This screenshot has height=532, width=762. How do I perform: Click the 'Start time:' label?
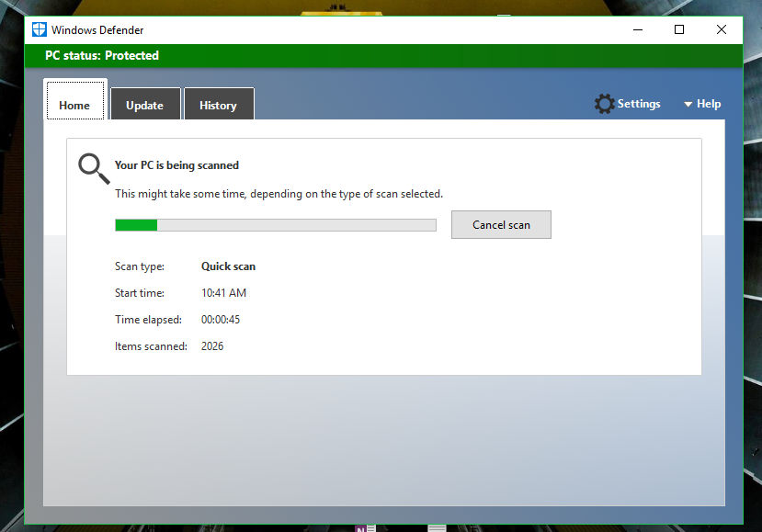tap(140, 293)
